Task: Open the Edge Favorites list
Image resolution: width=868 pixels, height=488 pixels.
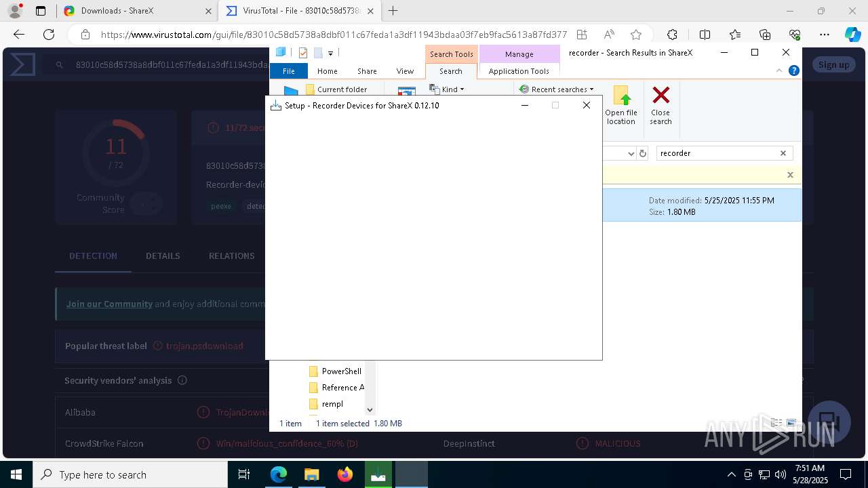Action: point(735,35)
